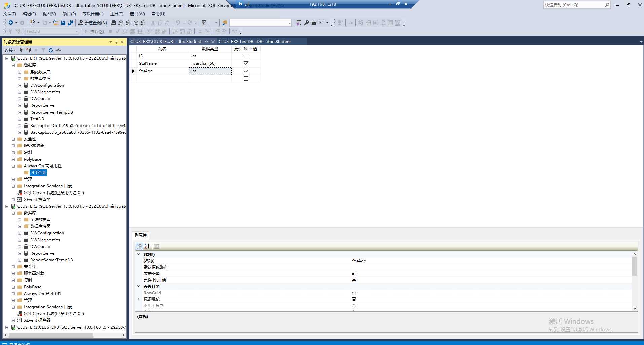Click connect object explorer plug icon

[21, 50]
